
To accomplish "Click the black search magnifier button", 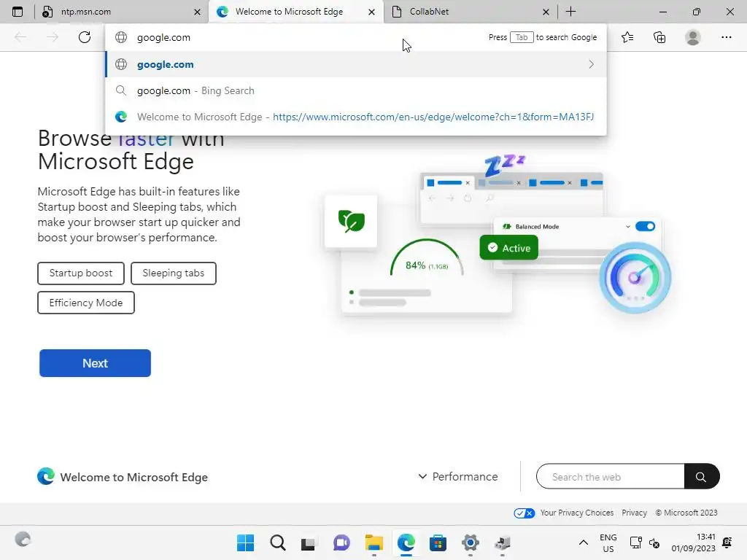I will [701, 477].
